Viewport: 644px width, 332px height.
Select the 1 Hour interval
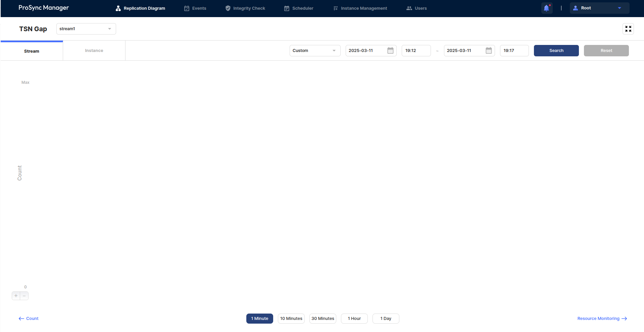(x=354, y=319)
